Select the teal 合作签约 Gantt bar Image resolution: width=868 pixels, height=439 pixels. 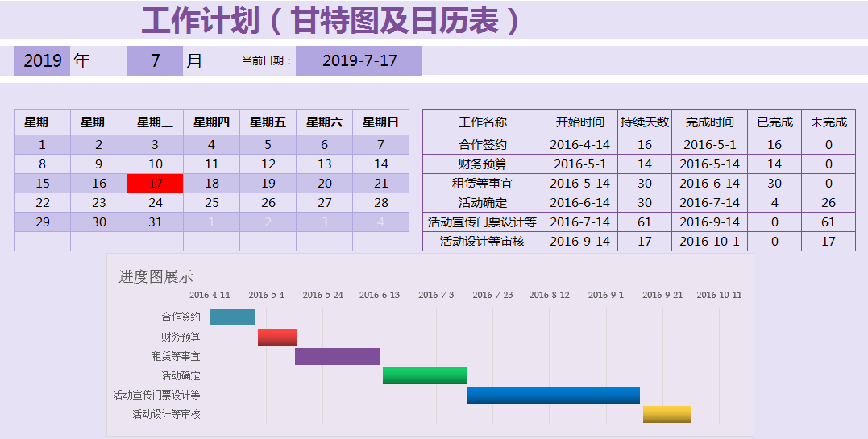[x=232, y=317]
